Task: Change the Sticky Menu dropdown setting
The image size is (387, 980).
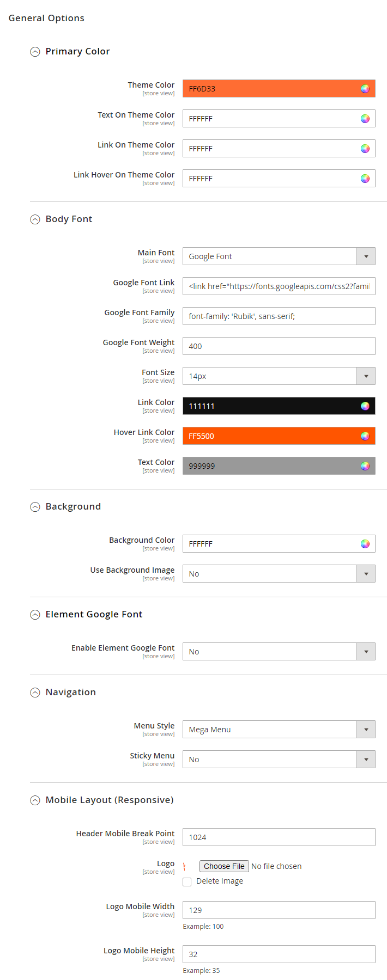Action: coord(279,759)
